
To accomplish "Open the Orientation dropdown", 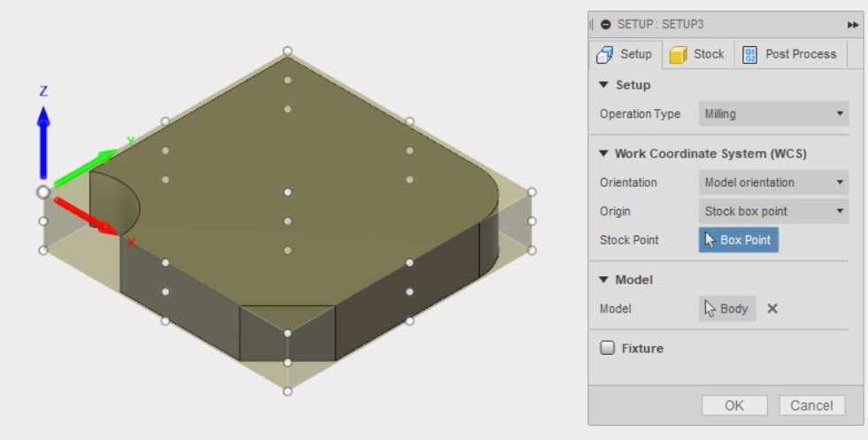I will [x=773, y=182].
